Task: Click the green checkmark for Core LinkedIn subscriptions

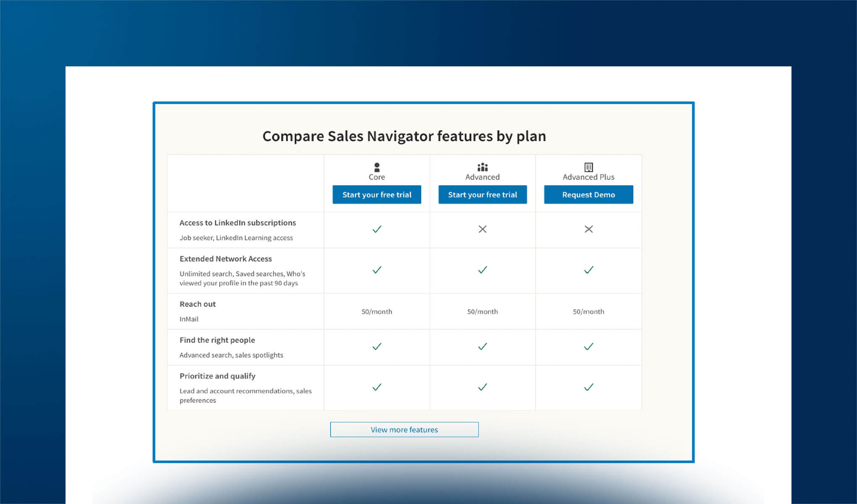Action: 377,229
